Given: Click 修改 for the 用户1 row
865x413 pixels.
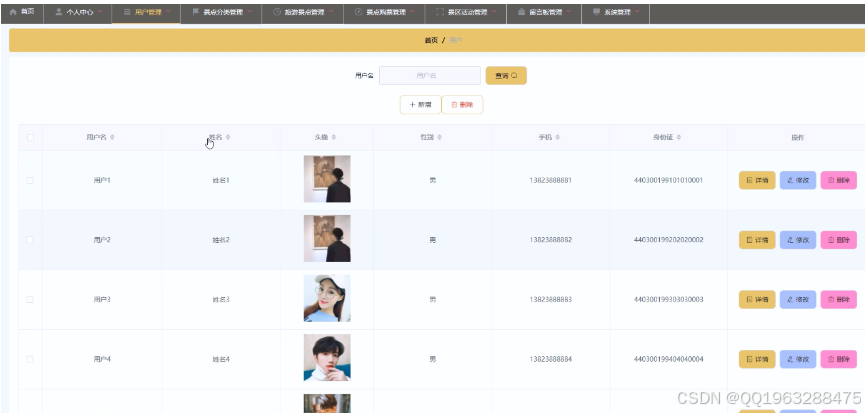Looking at the screenshot, I should point(798,180).
